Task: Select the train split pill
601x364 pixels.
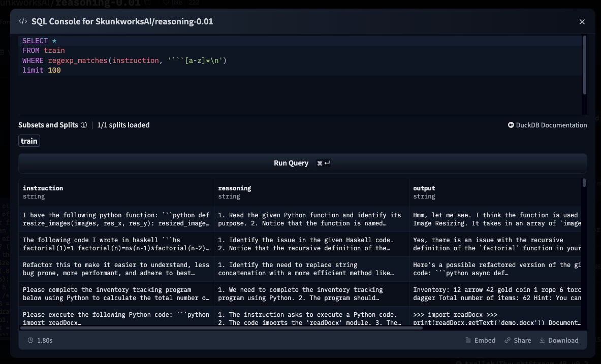Action: [x=29, y=141]
